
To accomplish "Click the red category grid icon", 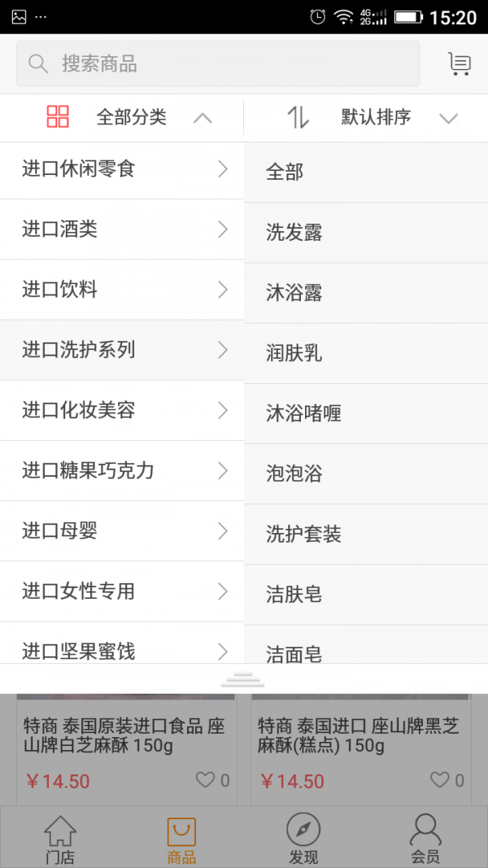I will [58, 117].
